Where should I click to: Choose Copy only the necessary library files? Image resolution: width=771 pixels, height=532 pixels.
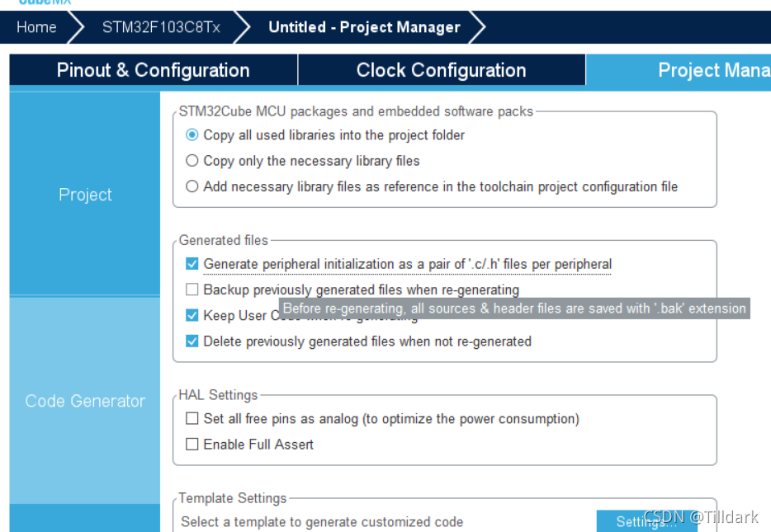coord(192,161)
